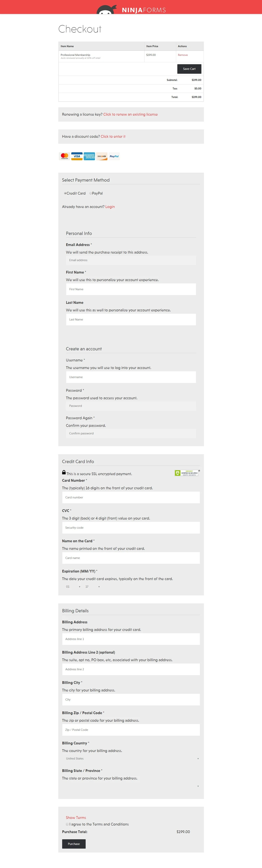Click the PayPal payment icon
This screenshot has height=868, width=262.
114,156
